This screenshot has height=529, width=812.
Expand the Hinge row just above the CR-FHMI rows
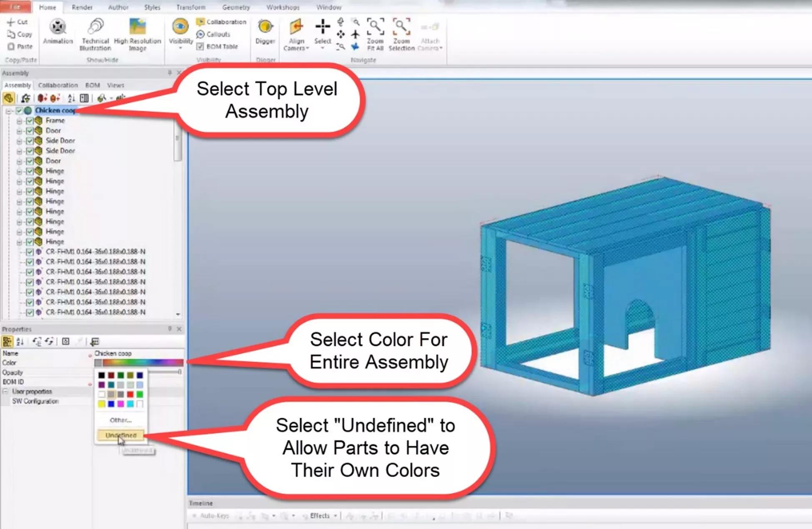[x=19, y=242]
